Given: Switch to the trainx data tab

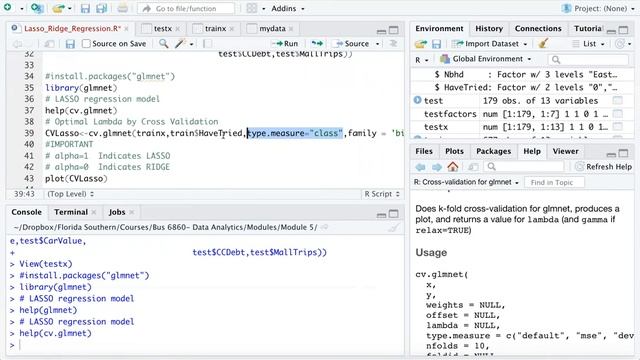Looking at the screenshot, I should [215, 29].
